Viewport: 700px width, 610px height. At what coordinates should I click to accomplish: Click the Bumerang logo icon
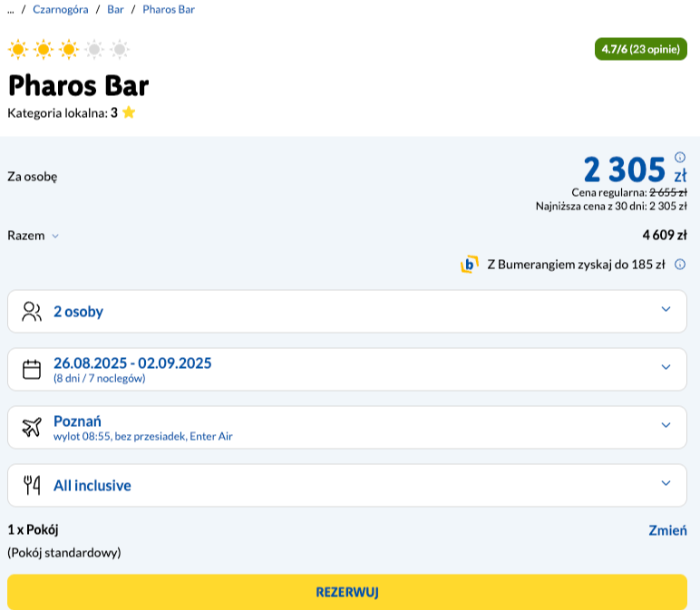(x=469, y=264)
